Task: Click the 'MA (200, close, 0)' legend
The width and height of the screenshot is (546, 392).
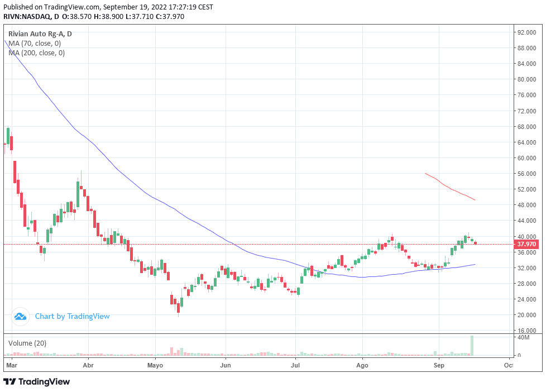Action: tap(36, 52)
